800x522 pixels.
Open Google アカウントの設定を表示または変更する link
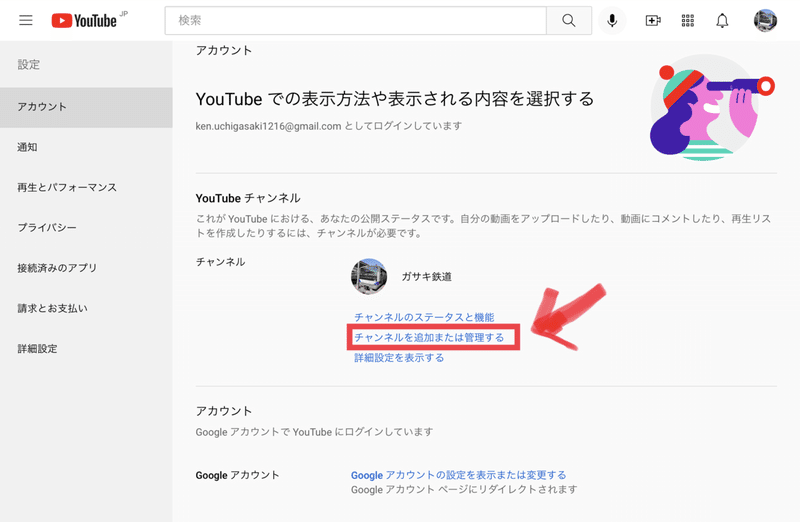(x=458, y=475)
